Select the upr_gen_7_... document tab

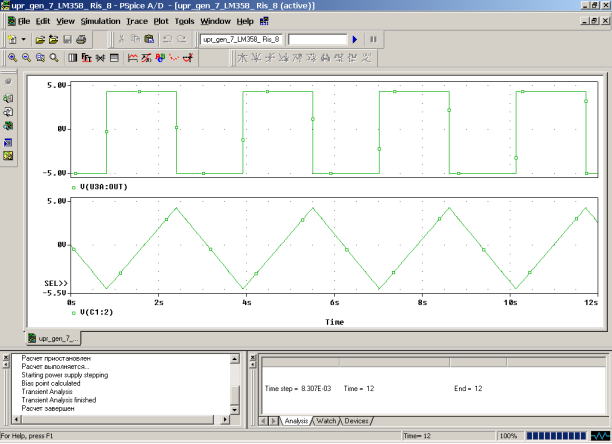53,338
